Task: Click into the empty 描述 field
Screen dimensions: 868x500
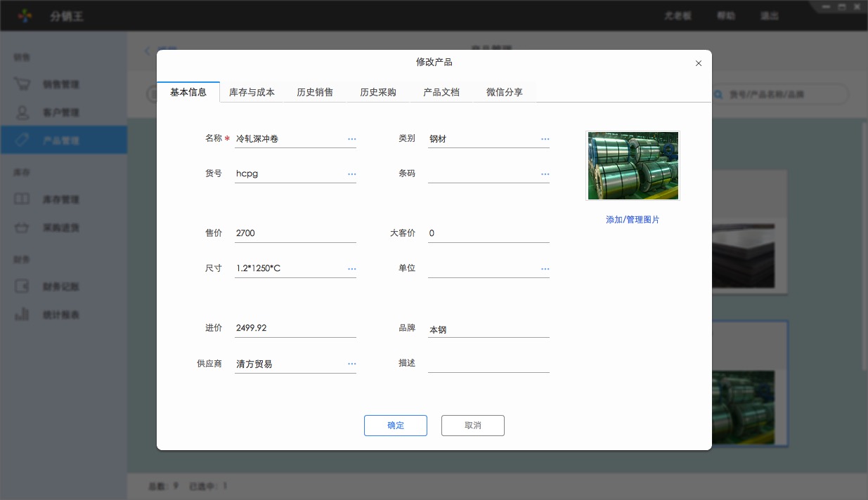Action: click(x=488, y=363)
